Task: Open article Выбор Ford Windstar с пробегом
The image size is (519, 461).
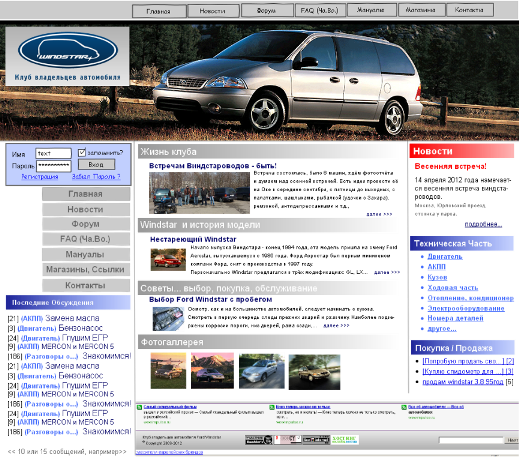Action: tap(211, 299)
